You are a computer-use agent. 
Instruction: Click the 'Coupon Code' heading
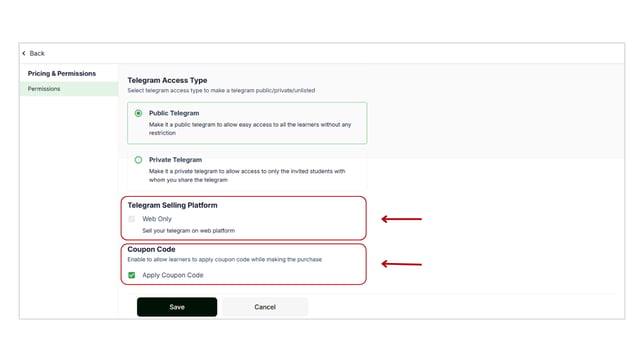[x=151, y=249]
